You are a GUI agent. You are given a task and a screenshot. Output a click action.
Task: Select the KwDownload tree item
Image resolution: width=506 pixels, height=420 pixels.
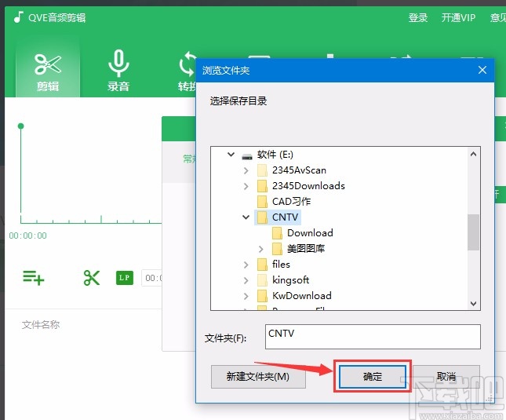(302, 296)
